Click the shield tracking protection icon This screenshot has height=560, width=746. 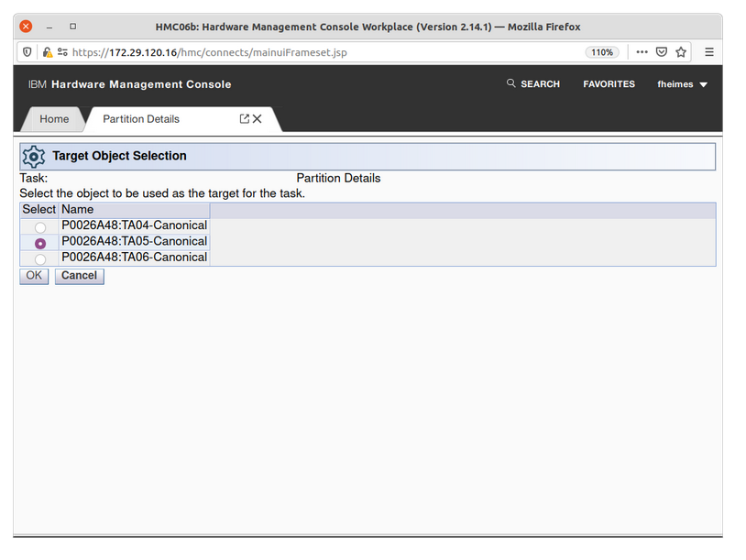pyautogui.click(x=27, y=52)
